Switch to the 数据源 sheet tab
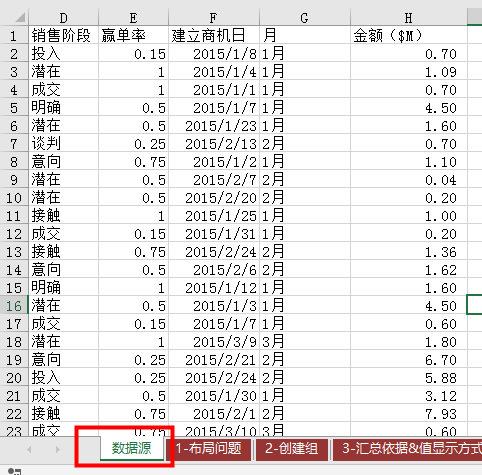The image size is (482, 475). [x=131, y=449]
